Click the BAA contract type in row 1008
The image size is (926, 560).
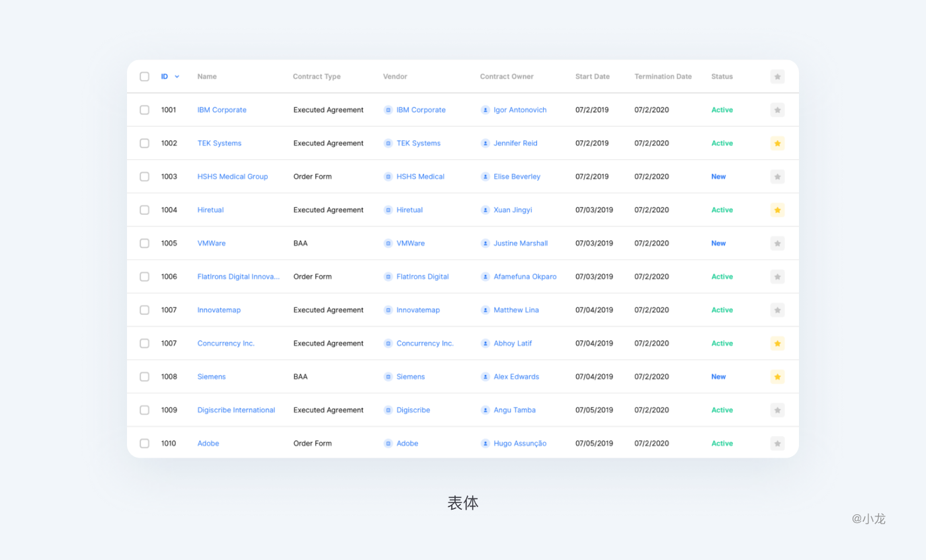point(300,377)
